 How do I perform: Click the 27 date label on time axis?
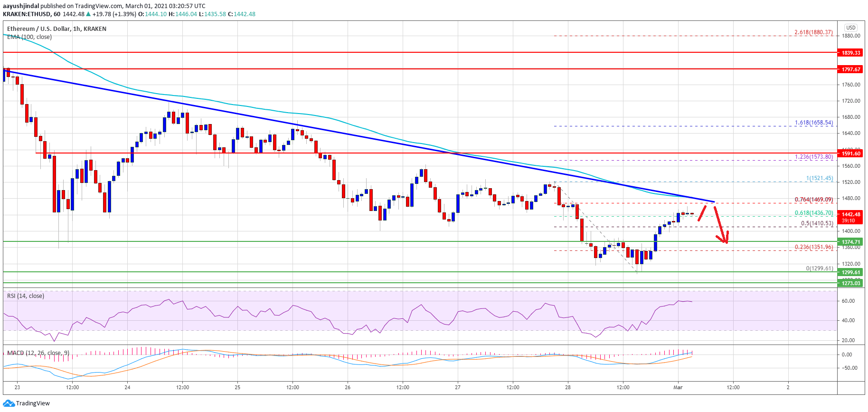point(458,387)
